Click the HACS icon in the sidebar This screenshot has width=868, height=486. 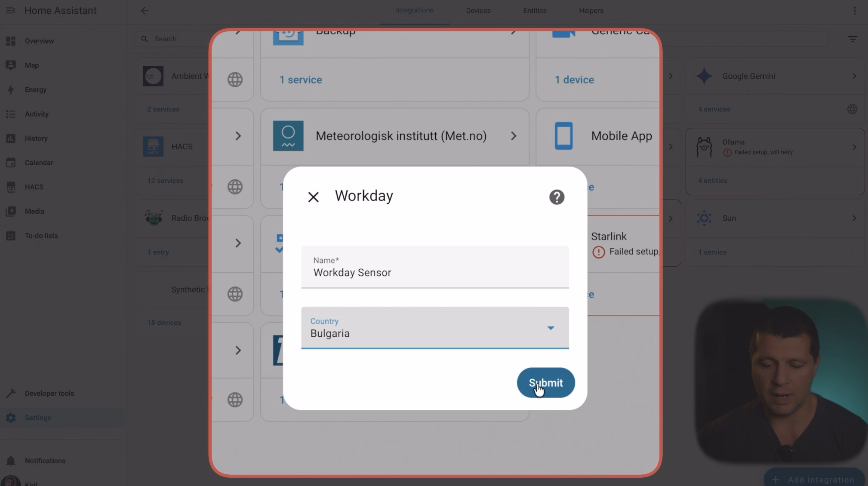(x=11, y=187)
